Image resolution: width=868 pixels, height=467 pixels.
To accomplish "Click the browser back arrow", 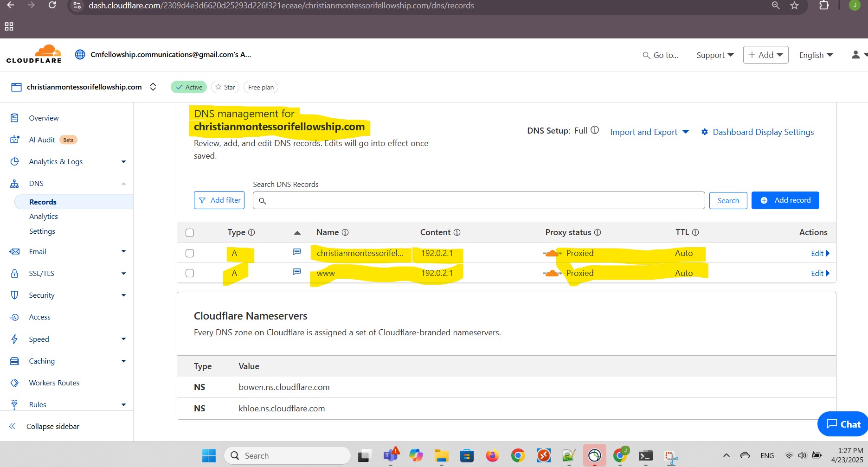I will [x=10, y=5].
